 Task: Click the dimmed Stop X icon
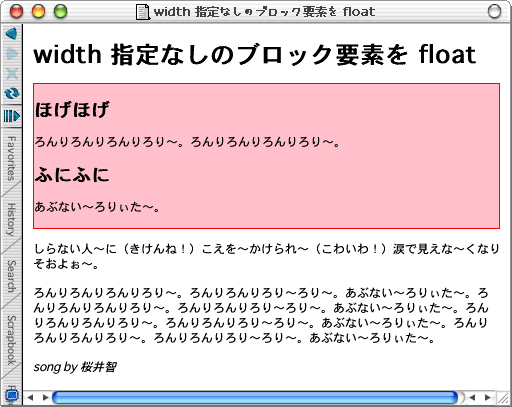tap(12, 73)
